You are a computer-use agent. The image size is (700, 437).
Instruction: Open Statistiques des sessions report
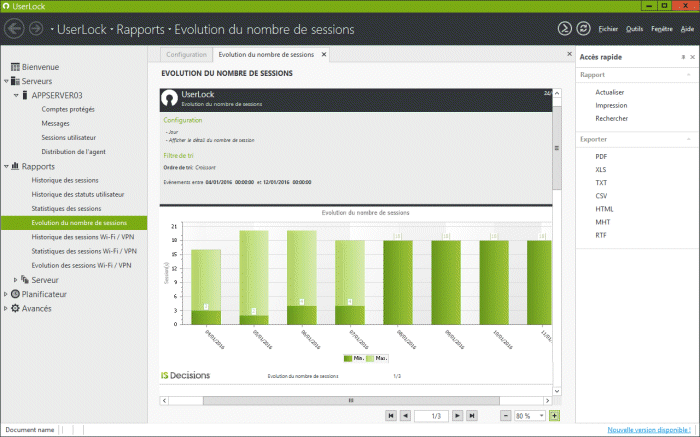[x=66, y=208]
